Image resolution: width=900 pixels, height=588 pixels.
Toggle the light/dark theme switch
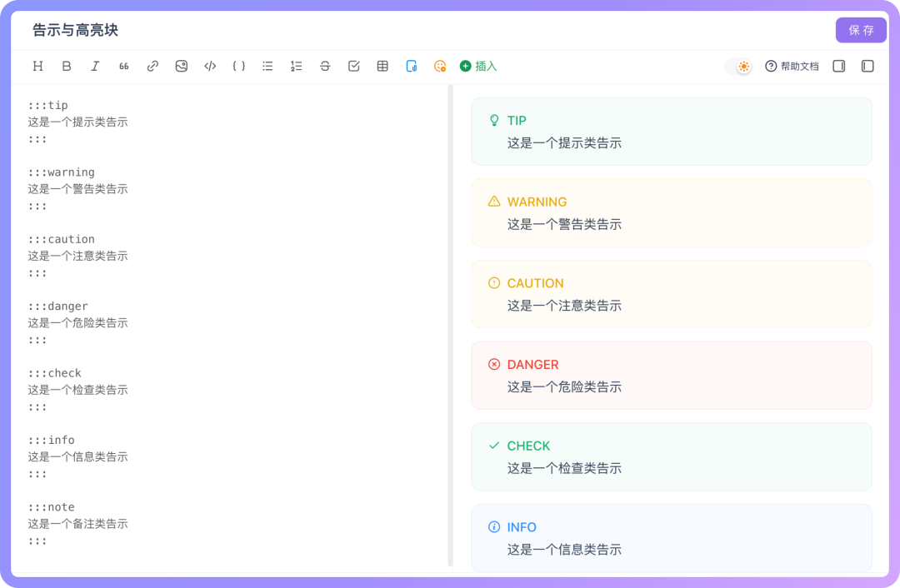[737, 67]
